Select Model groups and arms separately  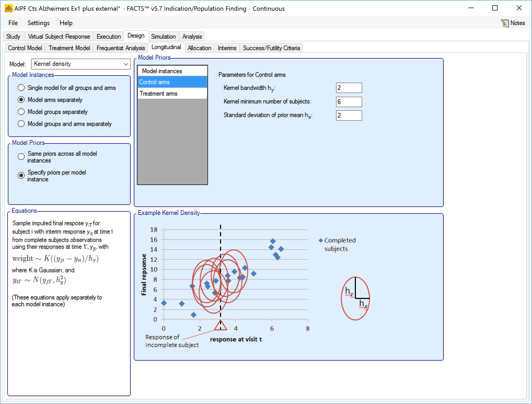click(21, 124)
